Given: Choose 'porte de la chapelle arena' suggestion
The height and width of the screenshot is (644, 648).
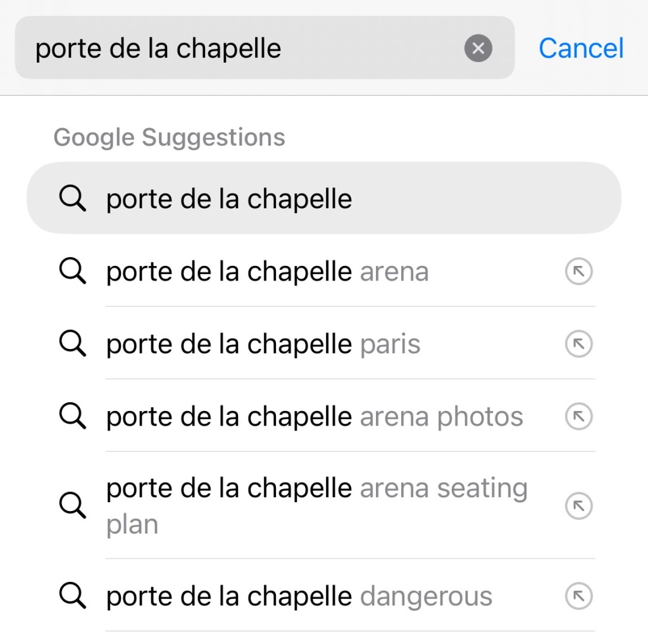Looking at the screenshot, I should 267,272.
